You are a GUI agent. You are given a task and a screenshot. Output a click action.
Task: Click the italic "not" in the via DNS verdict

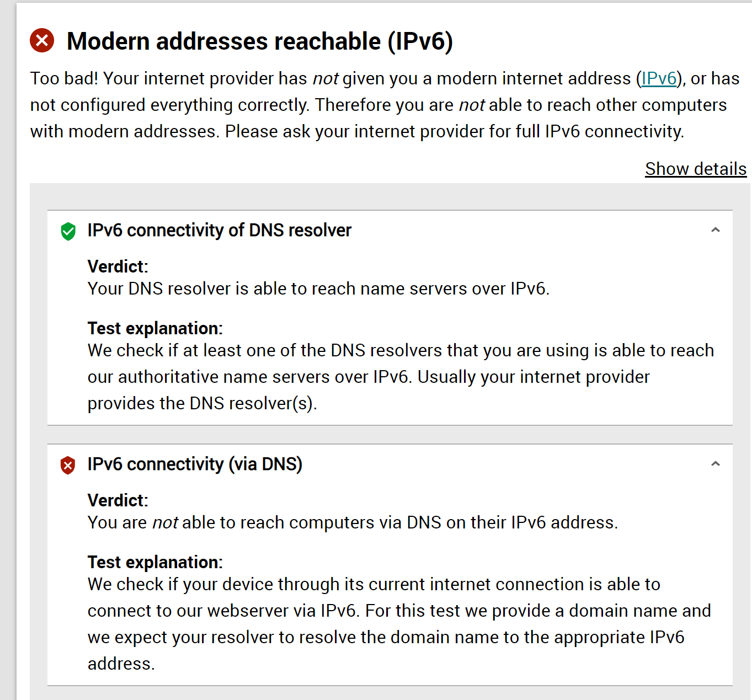165,522
